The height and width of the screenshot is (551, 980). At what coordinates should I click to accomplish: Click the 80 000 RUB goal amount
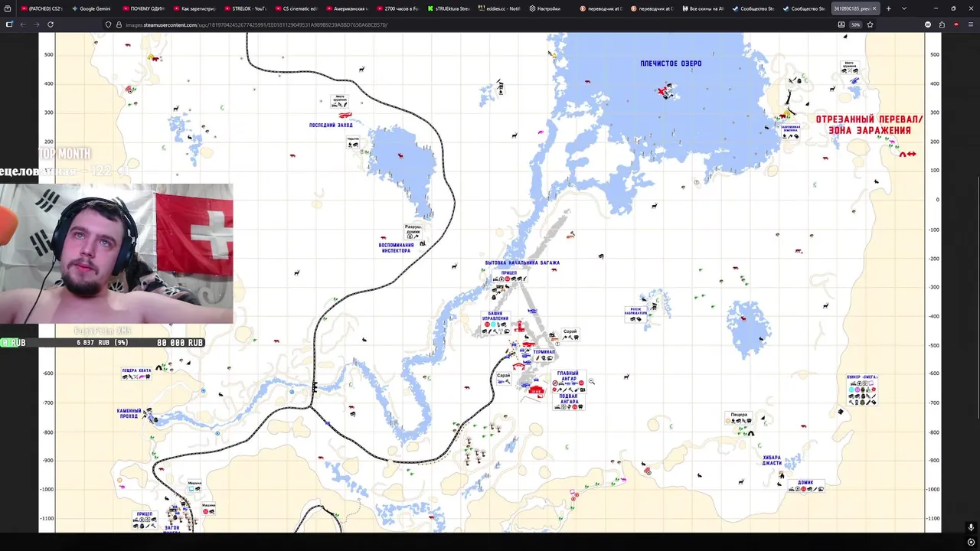tap(180, 343)
